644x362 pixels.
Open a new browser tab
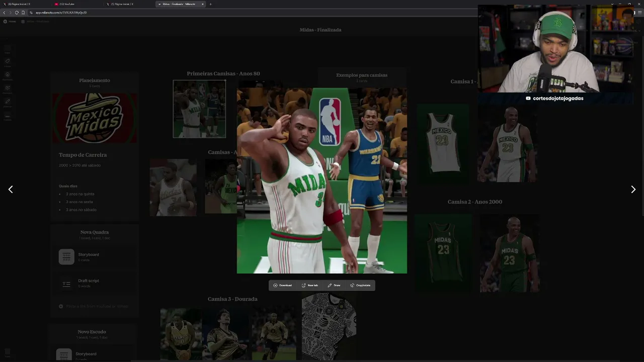coord(210,4)
